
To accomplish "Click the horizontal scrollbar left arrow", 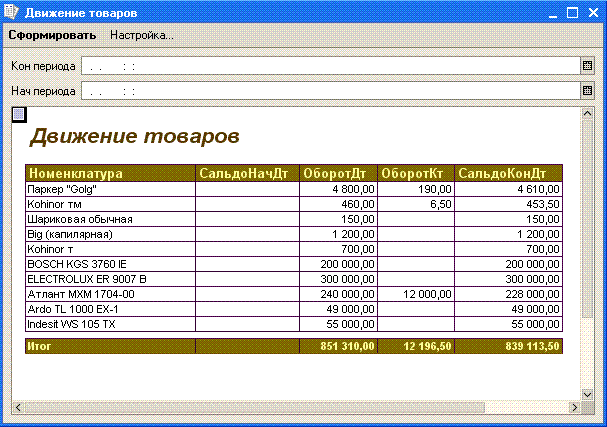I will [x=18, y=407].
